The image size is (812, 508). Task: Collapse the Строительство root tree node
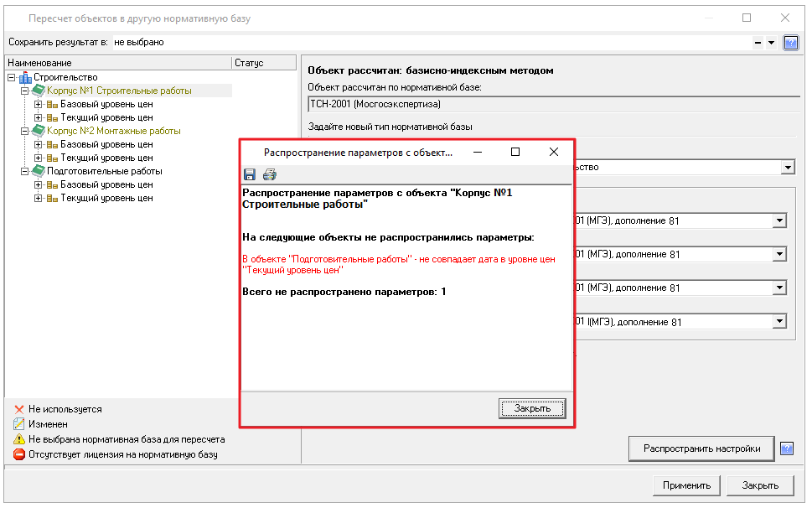pos(11,77)
